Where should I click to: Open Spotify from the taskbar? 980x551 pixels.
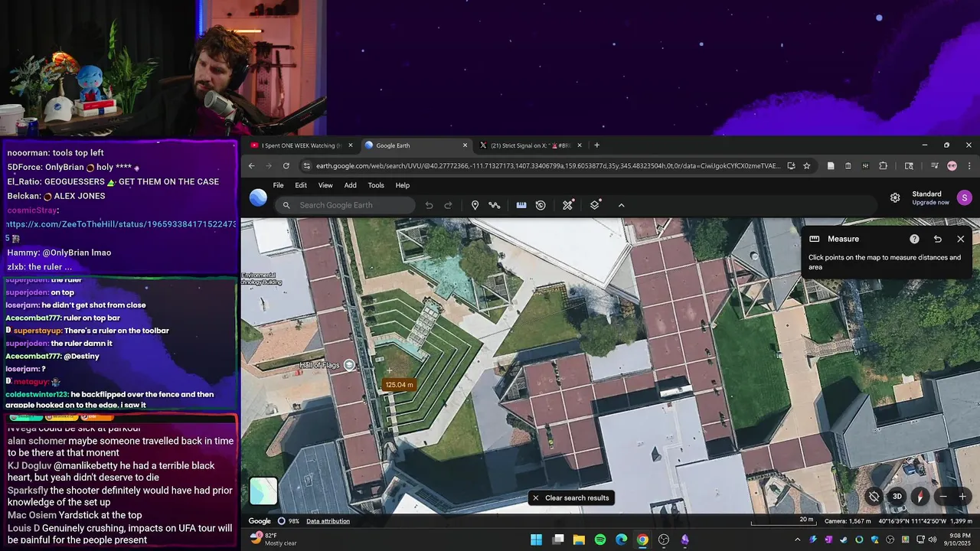(600, 540)
